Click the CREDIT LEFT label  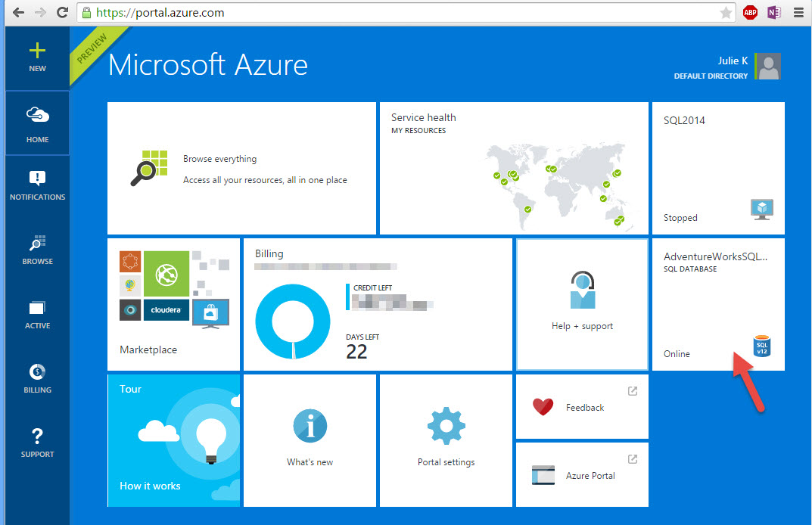tap(372, 288)
